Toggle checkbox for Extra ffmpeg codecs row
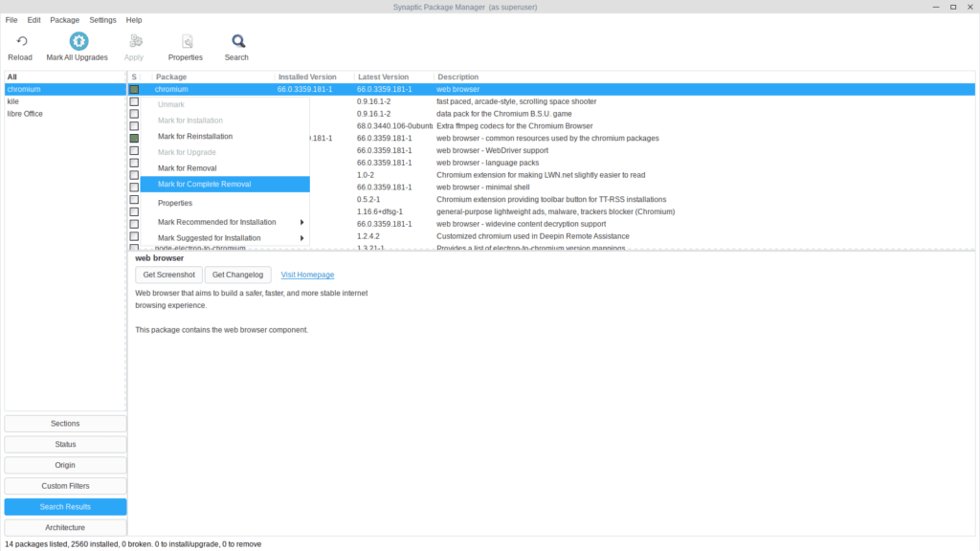Screen dimensions: 980x551 [x=134, y=126]
